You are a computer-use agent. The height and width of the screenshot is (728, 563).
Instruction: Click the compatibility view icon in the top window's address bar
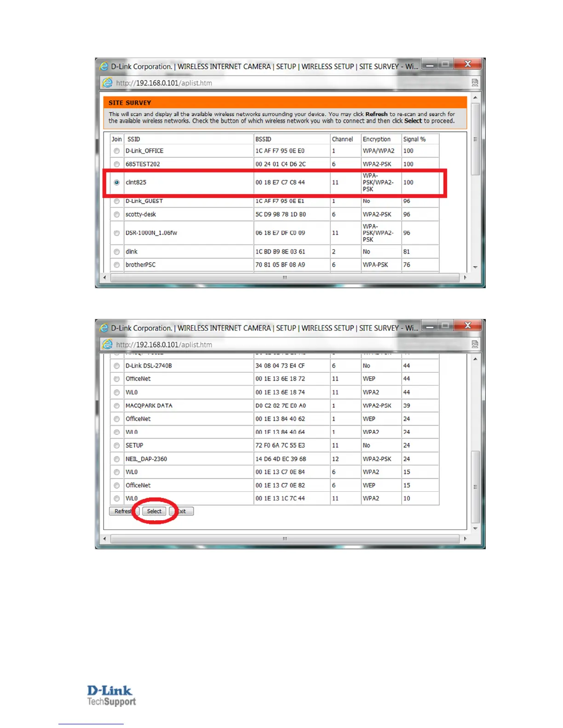pos(475,83)
